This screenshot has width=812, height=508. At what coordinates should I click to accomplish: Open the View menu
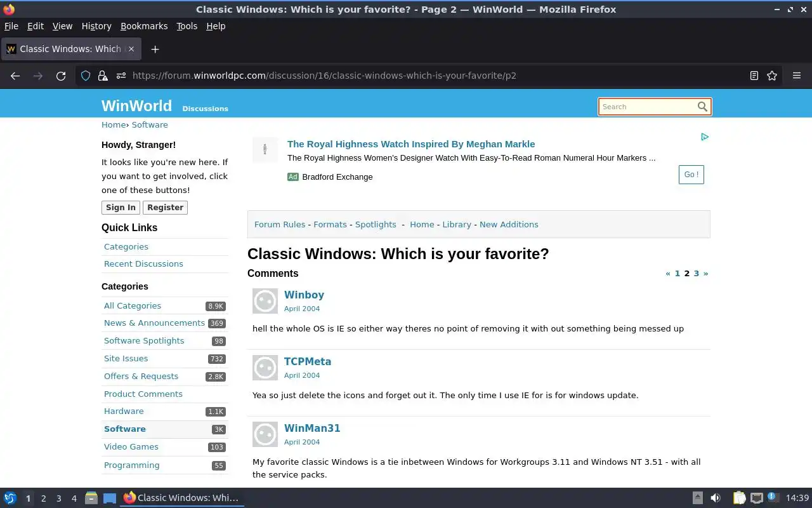coord(62,26)
